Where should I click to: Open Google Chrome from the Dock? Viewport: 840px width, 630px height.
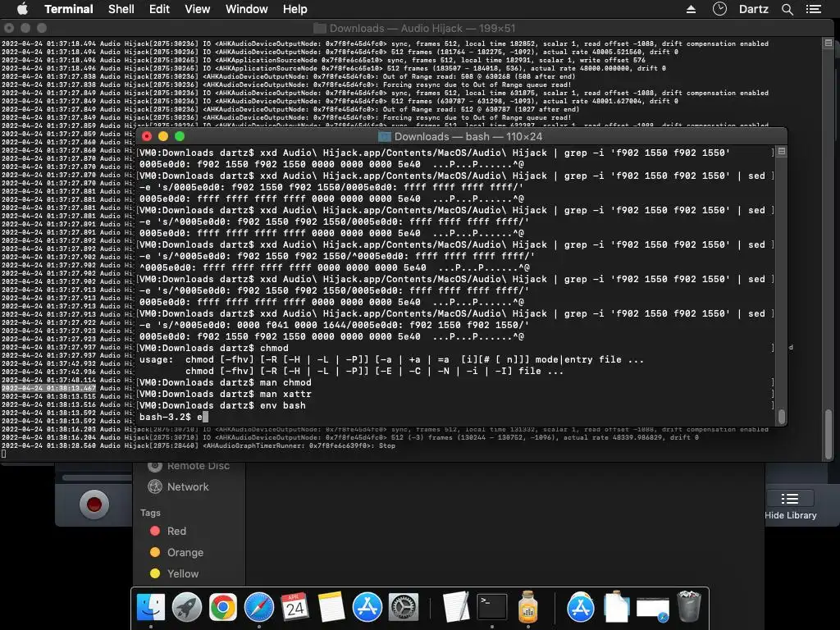pyautogui.click(x=223, y=607)
